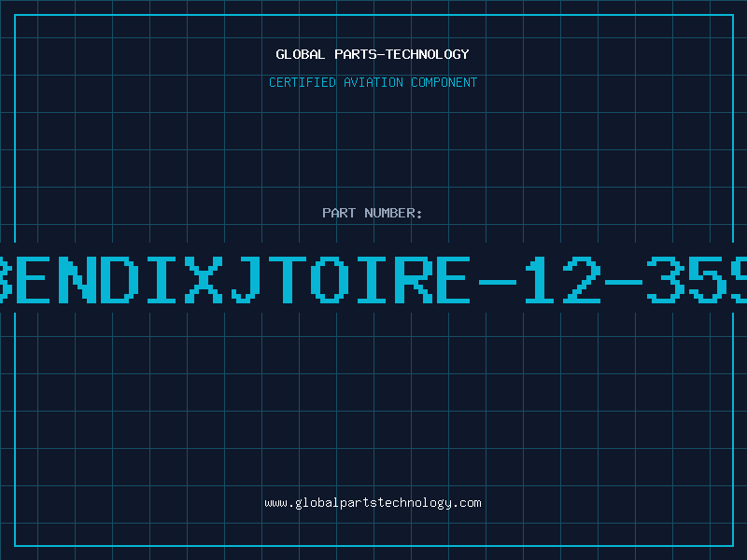Click the PART NUMBER: label

373,213
